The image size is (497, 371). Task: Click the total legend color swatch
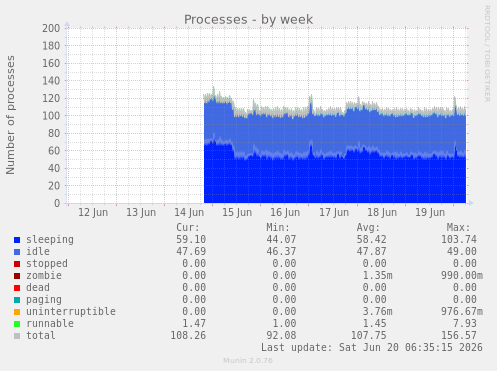[17, 336]
